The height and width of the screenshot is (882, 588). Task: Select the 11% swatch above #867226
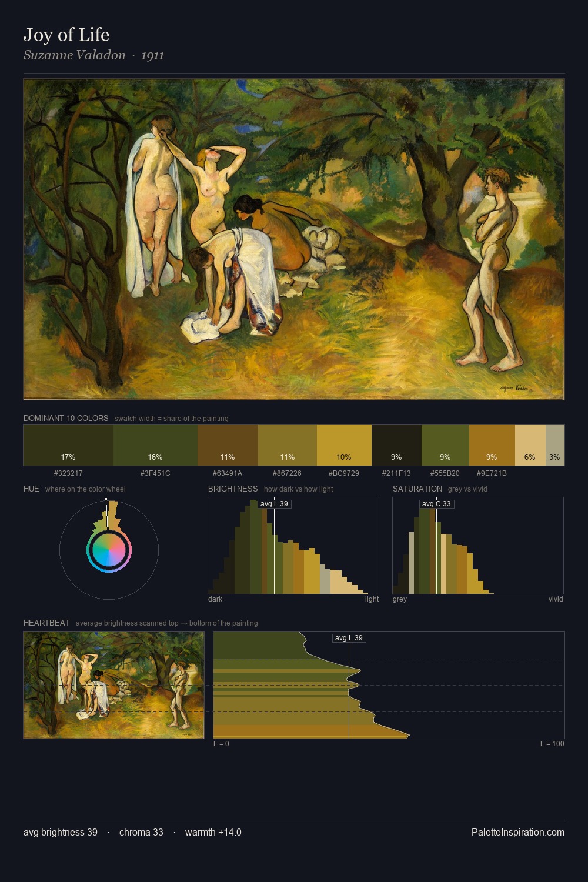click(288, 445)
